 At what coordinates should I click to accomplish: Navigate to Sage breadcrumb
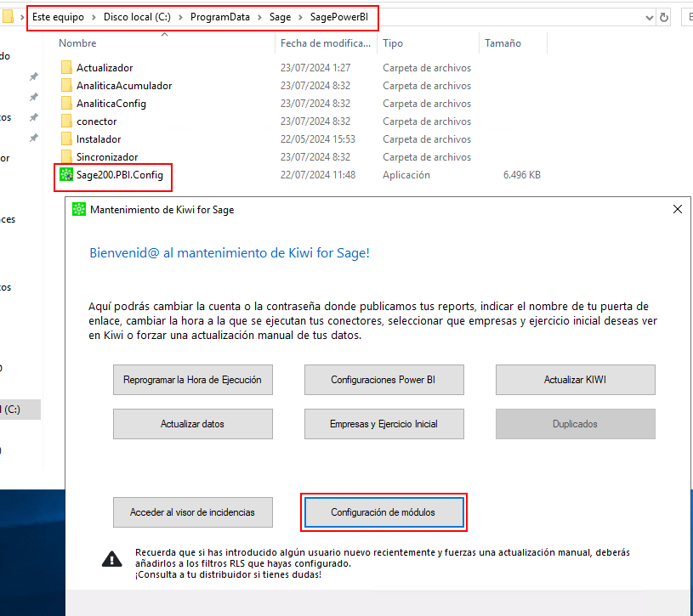tap(281, 17)
